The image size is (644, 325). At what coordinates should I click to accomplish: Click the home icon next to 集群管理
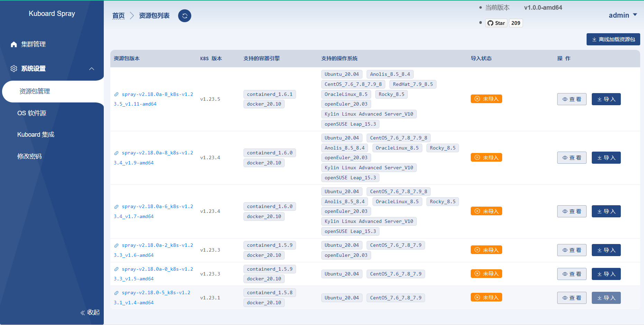(14, 44)
